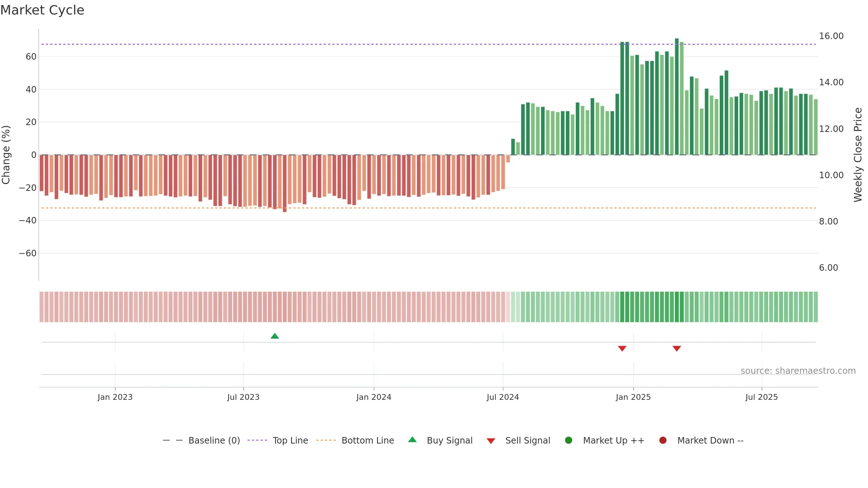
Task: Toggle Top Line legend entry
Action: pyautogui.click(x=278, y=440)
